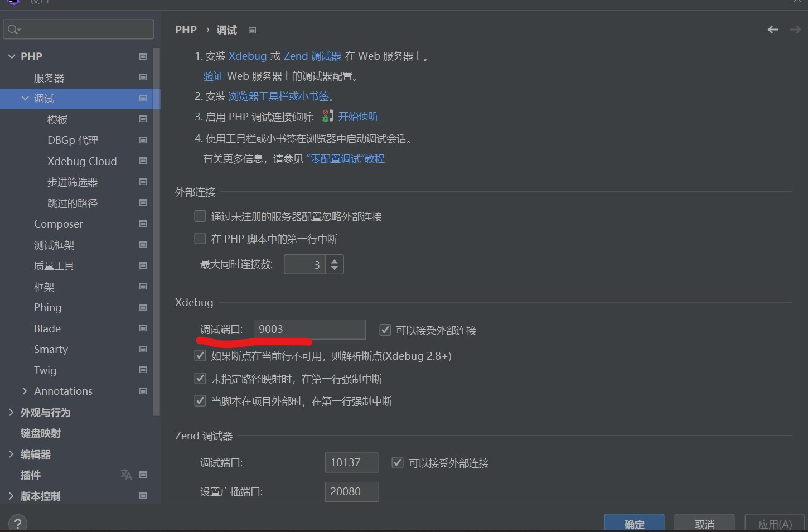This screenshot has height=532, width=808.
Task: Click the 确定 button
Action: [x=634, y=524]
